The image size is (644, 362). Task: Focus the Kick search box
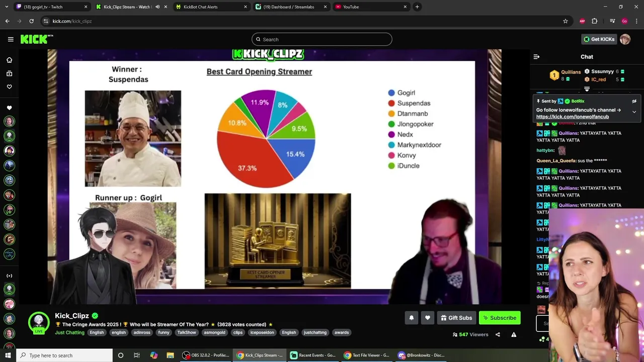coord(322,39)
